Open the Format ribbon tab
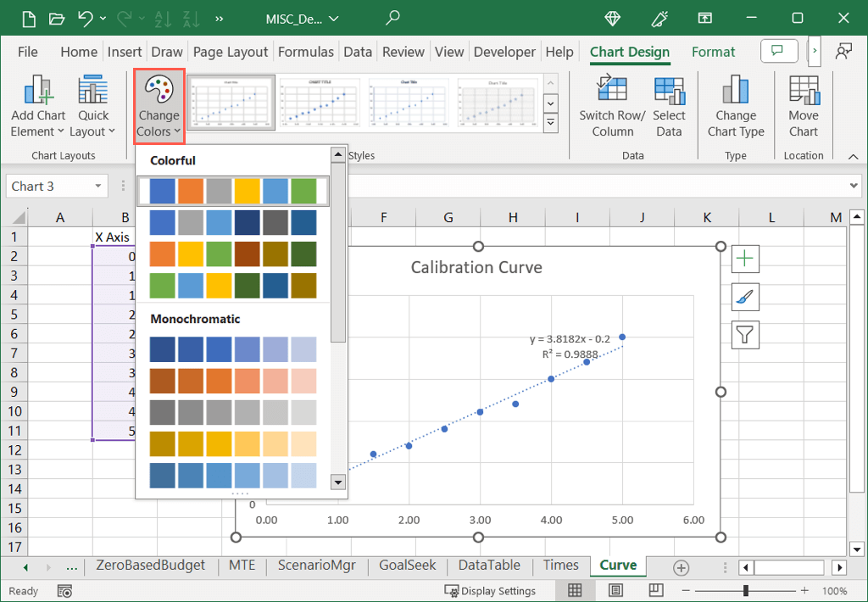Viewport: 868px width, 602px height. [713, 52]
